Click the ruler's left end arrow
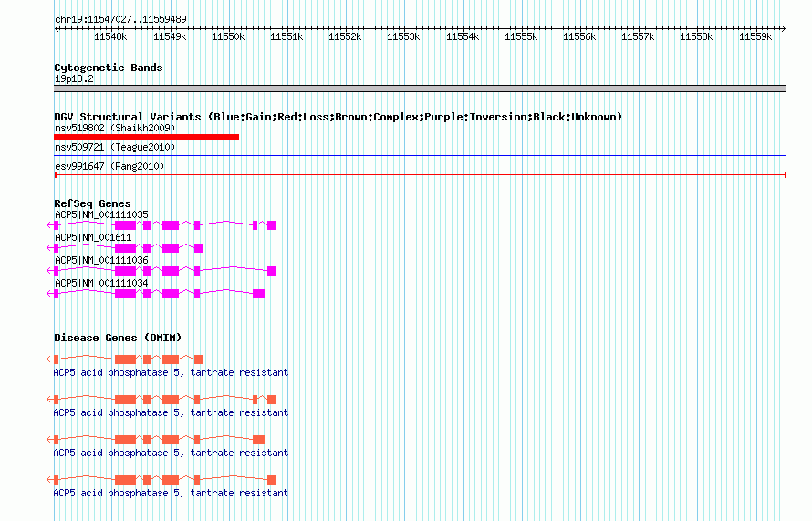This screenshot has height=521, width=812. tap(57, 28)
